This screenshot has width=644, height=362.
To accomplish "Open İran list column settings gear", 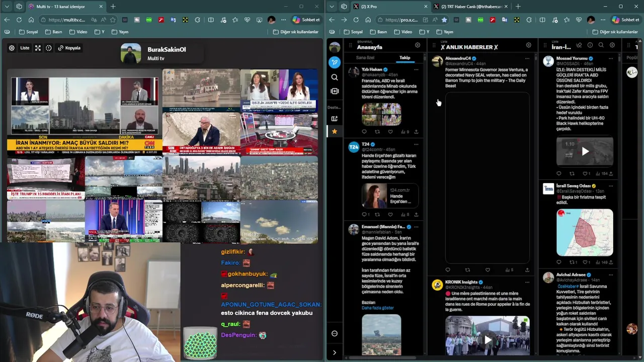I will [612, 45].
